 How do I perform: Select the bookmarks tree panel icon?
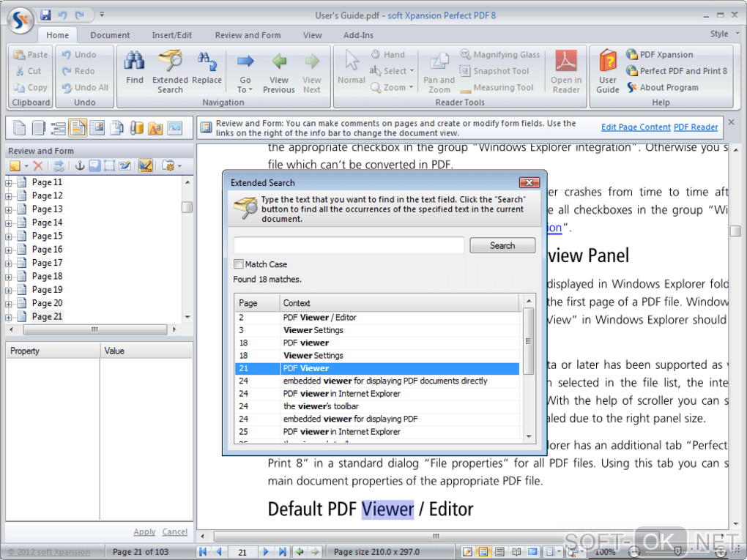coord(58,127)
